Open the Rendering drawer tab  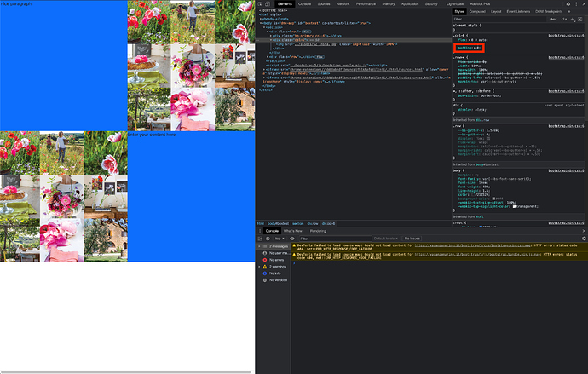(318, 231)
